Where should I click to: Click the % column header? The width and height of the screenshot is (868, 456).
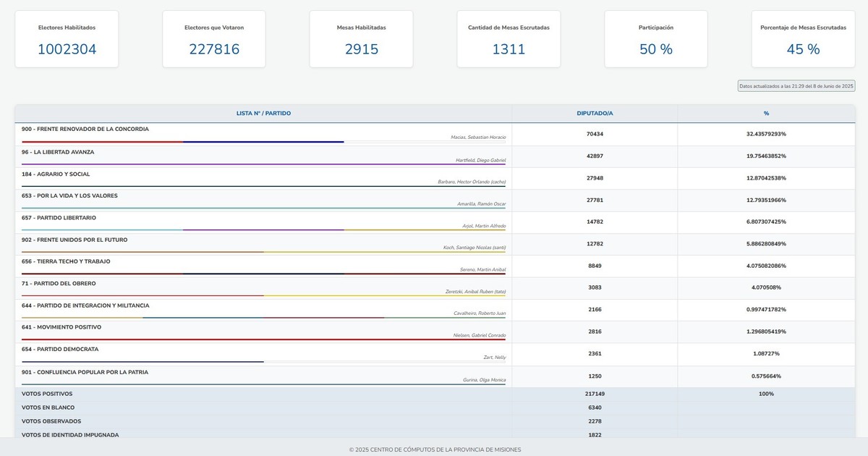[x=766, y=114]
